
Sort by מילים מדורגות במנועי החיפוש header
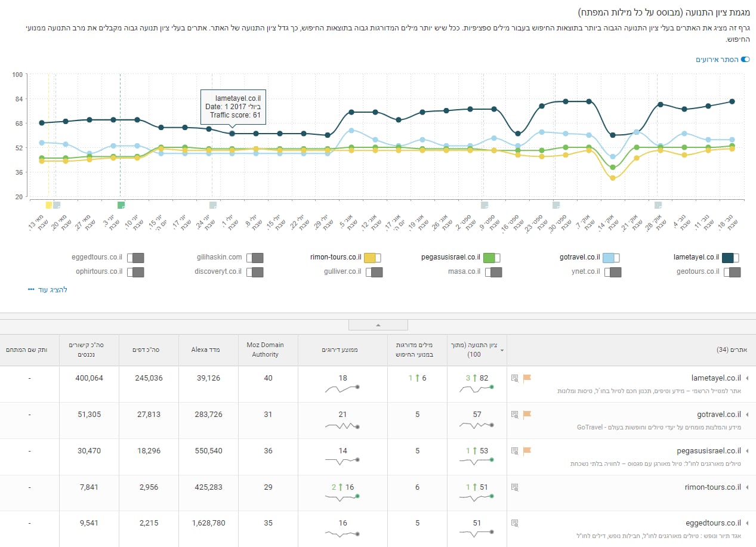click(x=416, y=350)
